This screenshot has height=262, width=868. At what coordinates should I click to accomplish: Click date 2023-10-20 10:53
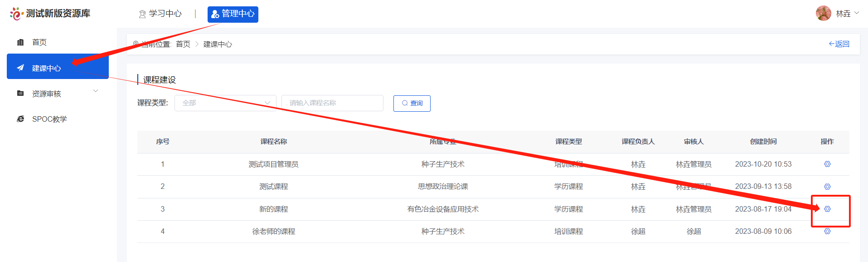point(763,164)
